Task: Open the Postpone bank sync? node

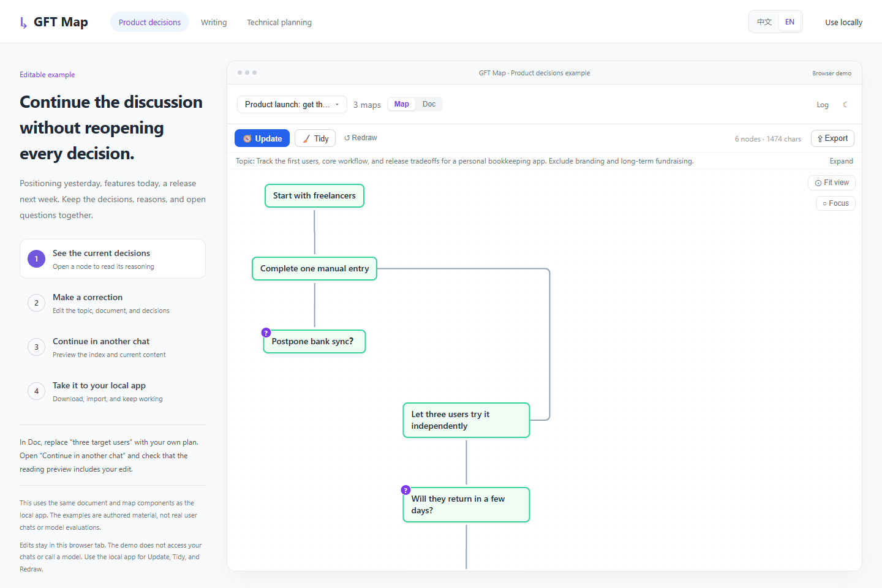Action: tap(314, 342)
